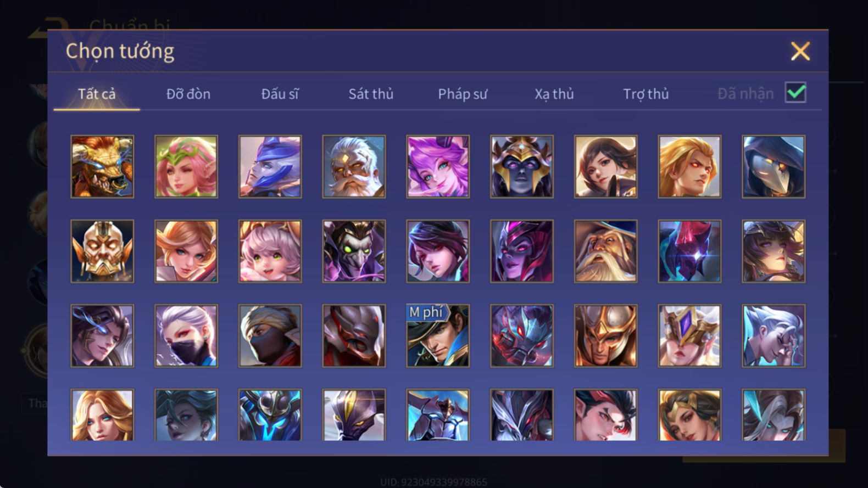Pick the wizard with grey hat and beard
Screen dimensions: 868x488
(605, 251)
